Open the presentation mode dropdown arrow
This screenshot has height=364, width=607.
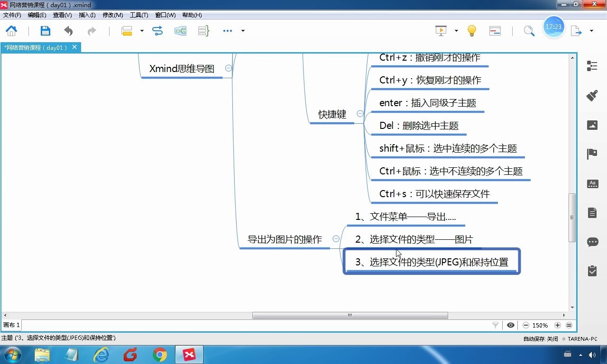(456, 31)
